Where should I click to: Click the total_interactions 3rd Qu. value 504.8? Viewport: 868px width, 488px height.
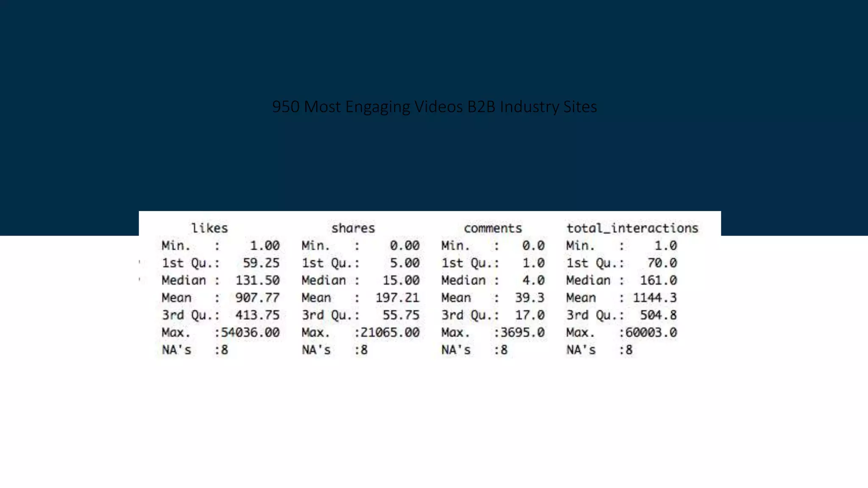click(659, 315)
